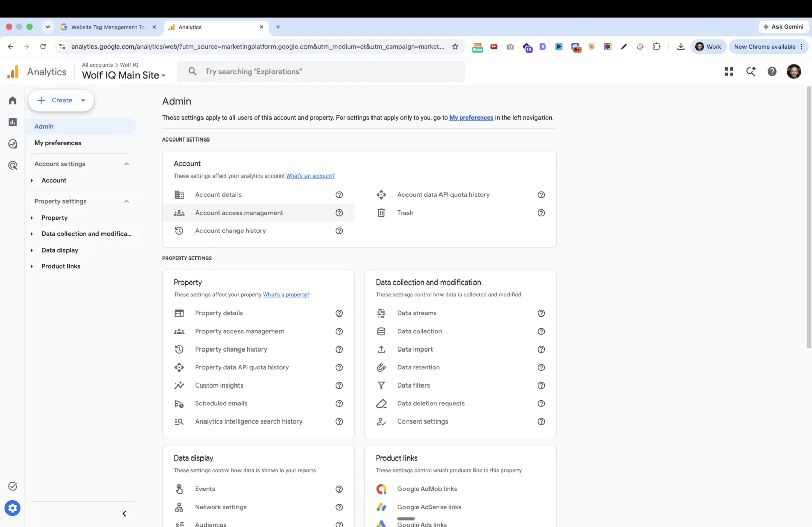Click help icon beside Custom insights

pyautogui.click(x=339, y=385)
